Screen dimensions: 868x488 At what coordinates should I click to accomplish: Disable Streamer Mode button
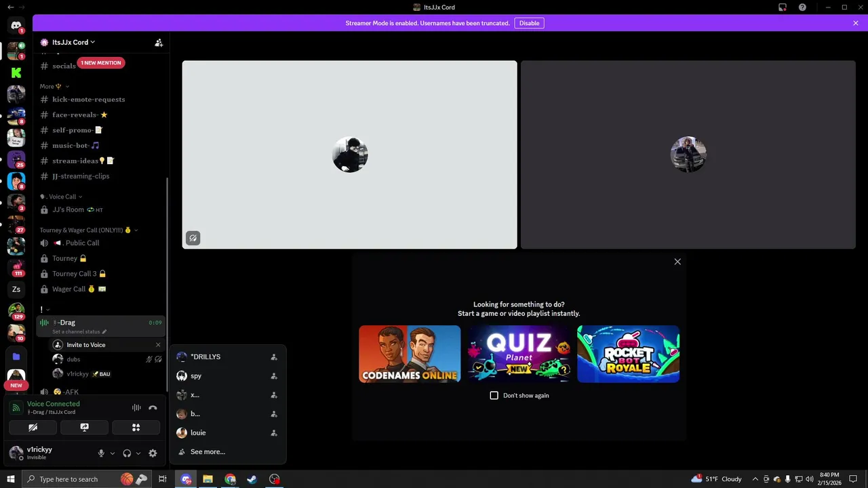(x=529, y=23)
